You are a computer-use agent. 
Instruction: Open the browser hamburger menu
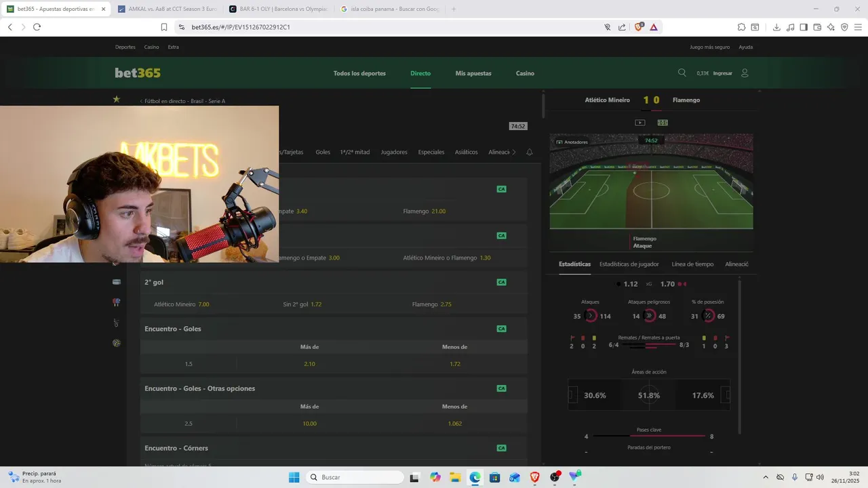[858, 27]
